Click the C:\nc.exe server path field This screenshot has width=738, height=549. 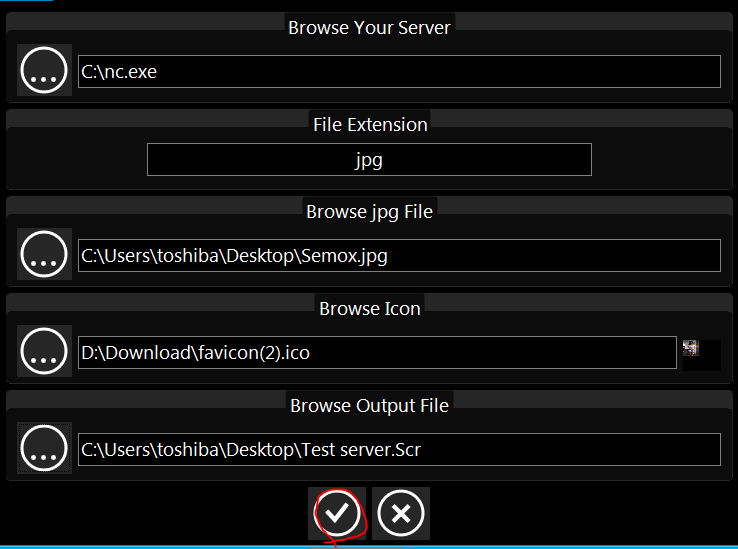(399, 72)
